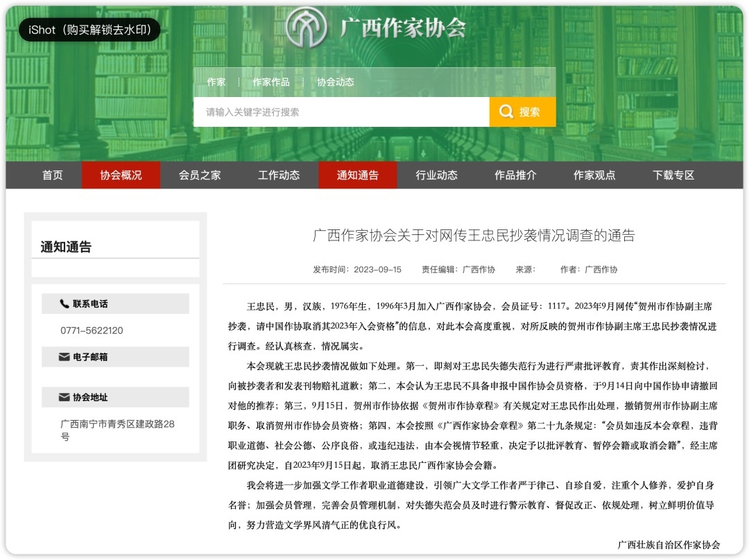The width and height of the screenshot is (749, 560).
Task: Focus the keyword search input field
Action: [x=340, y=112]
